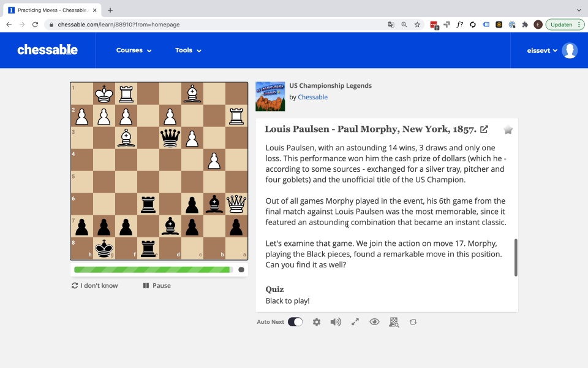588x368 pixels.
Task: Click the lesson text scrollbar
Action: pos(516,257)
